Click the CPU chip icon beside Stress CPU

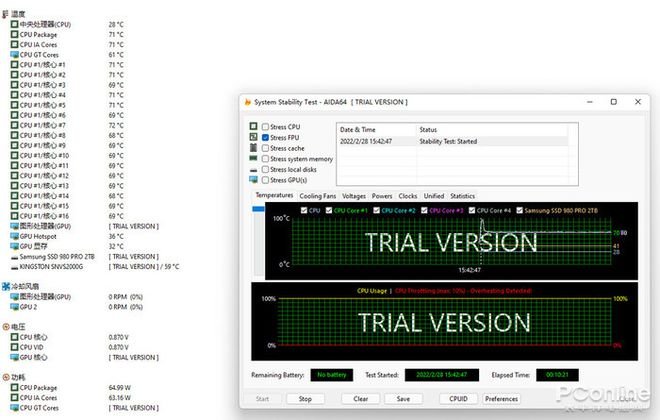point(254,127)
